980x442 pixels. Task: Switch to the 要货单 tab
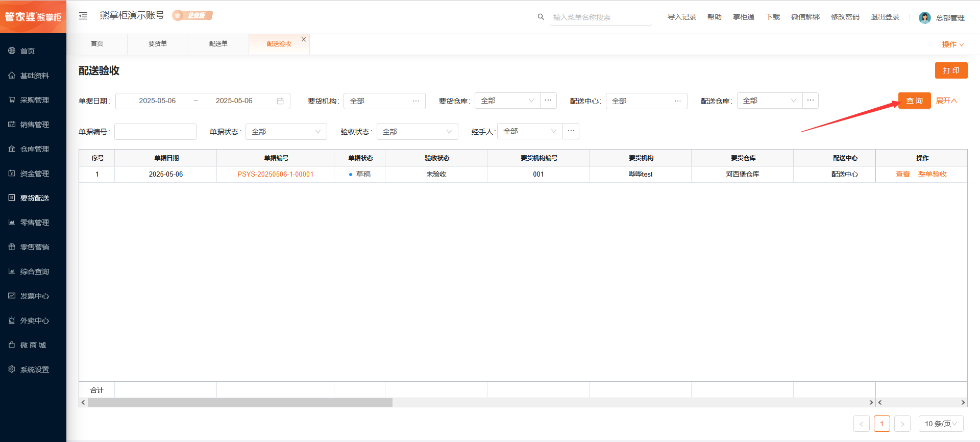(158, 44)
